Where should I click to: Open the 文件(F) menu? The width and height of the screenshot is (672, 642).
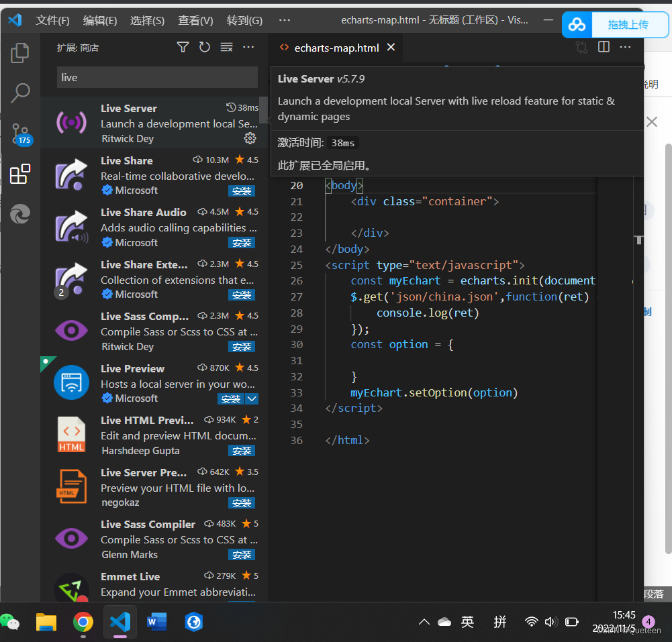click(53, 20)
